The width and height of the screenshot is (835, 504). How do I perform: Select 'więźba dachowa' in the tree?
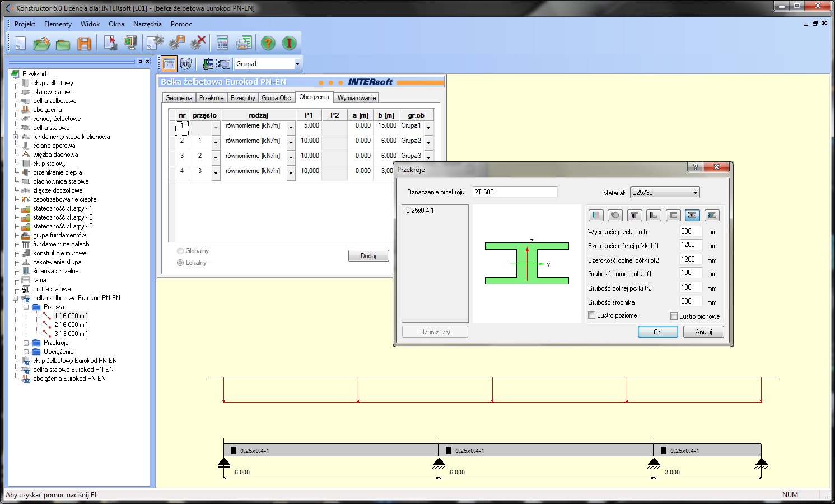pyautogui.click(x=55, y=155)
